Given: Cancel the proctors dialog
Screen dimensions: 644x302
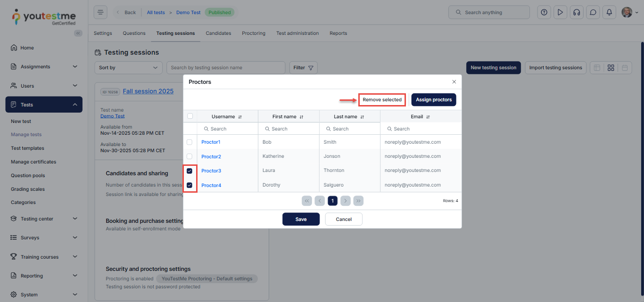Looking at the screenshot, I should coord(344,219).
